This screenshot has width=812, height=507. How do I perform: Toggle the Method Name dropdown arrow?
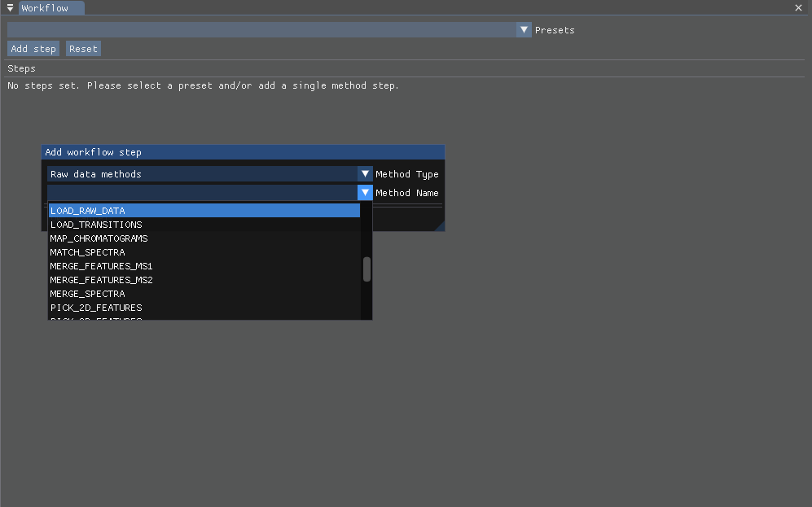[365, 192]
